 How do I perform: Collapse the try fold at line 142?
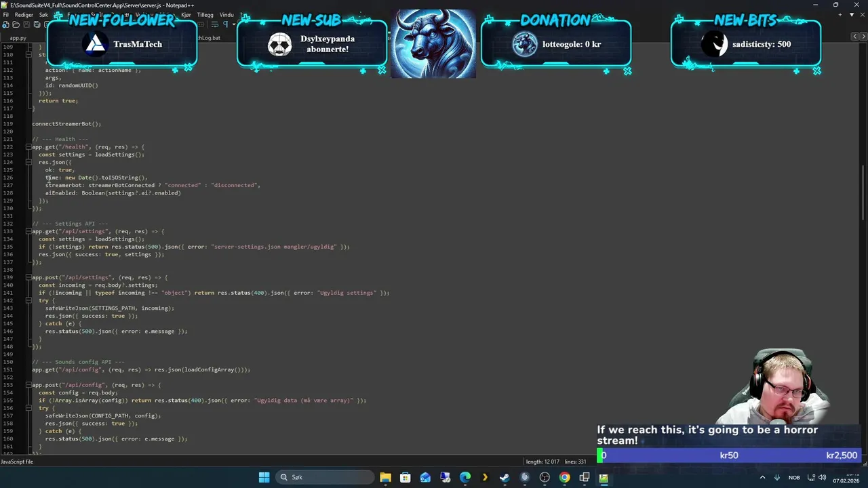(28, 300)
